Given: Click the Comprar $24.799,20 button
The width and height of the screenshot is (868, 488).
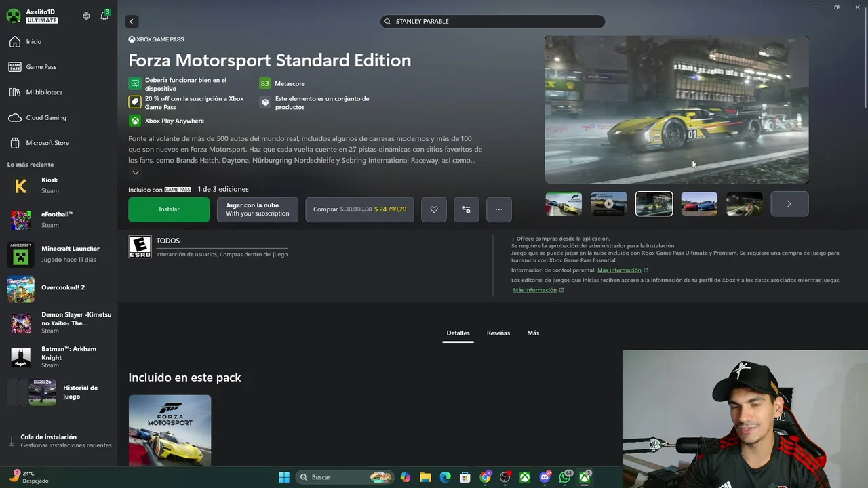Looking at the screenshot, I should pos(359,209).
